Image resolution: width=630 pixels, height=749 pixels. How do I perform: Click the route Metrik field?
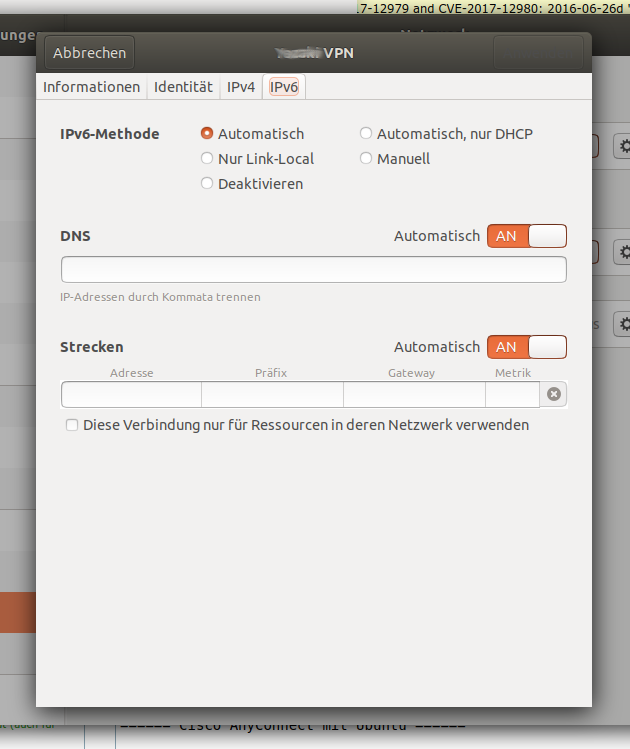512,395
